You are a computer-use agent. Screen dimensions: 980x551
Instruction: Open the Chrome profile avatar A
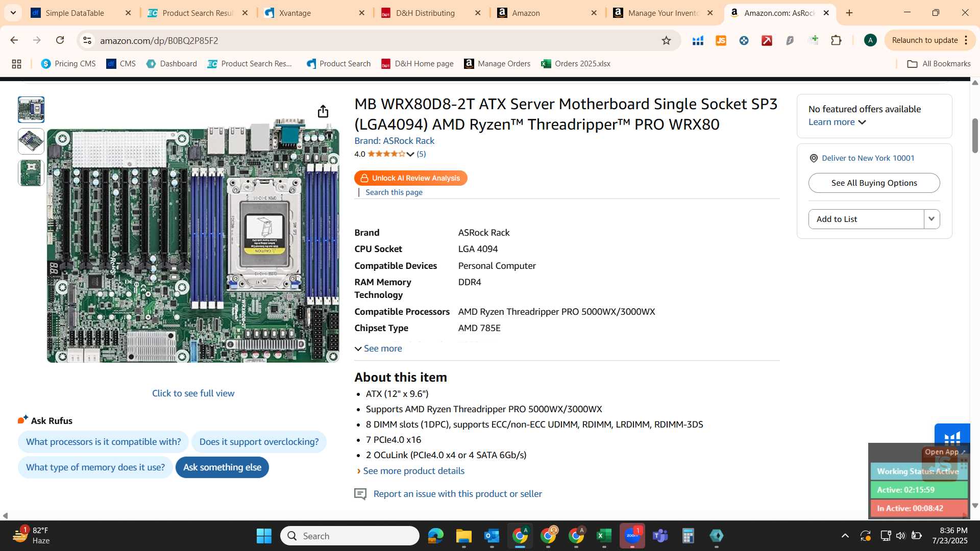[x=870, y=40]
